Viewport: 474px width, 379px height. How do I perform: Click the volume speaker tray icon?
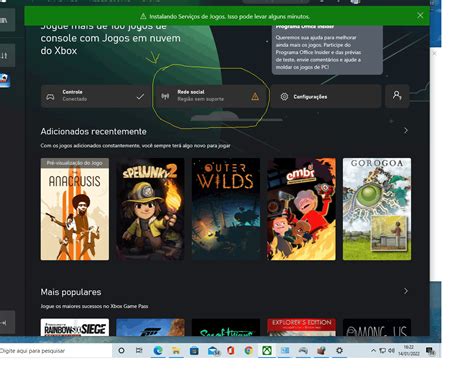[391, 351]
